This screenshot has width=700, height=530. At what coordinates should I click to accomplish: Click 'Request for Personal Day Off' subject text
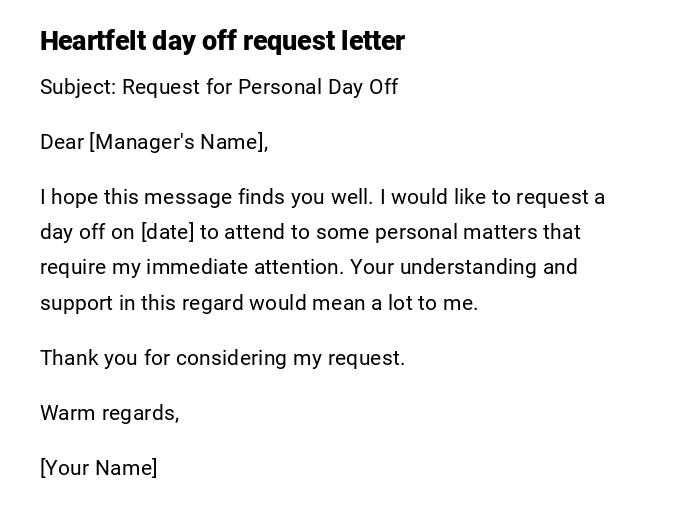click(260, 87)
